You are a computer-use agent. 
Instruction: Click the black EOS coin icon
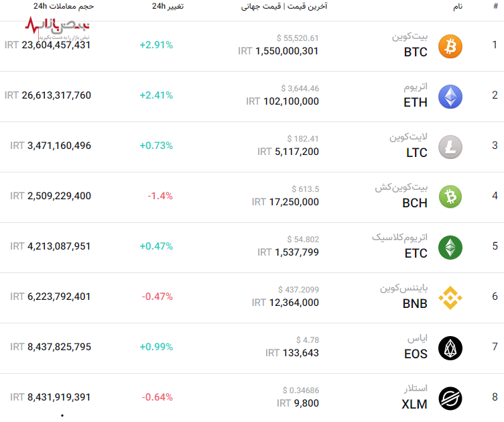pyautogui.click(x=450, y=348)
